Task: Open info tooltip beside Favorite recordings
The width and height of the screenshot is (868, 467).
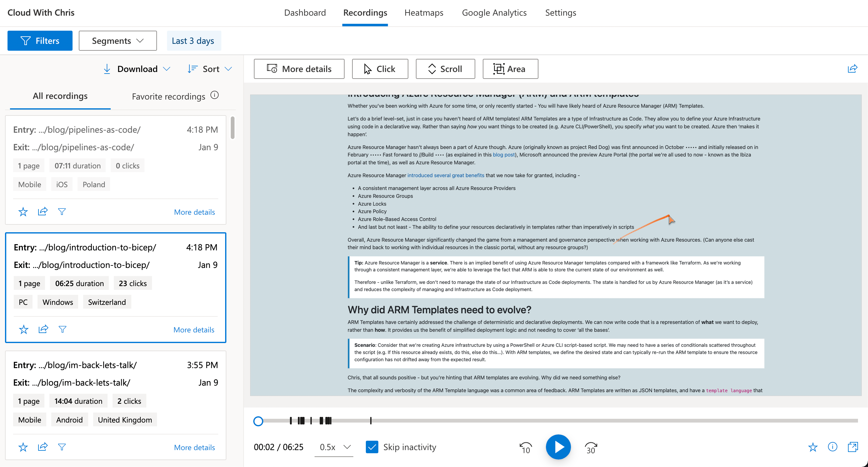Action: pyautogui.click(x=215, y=95)
